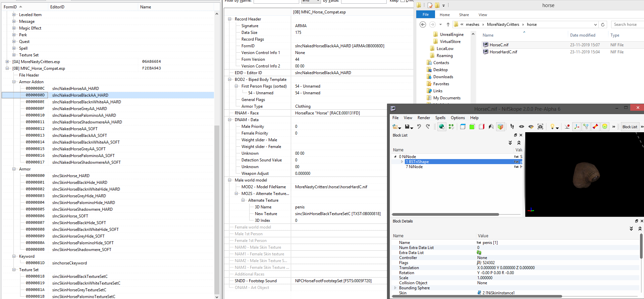Undo the last action in NifSkope
This screenshot has height=299, width=644.
click(x=419, y=127)
